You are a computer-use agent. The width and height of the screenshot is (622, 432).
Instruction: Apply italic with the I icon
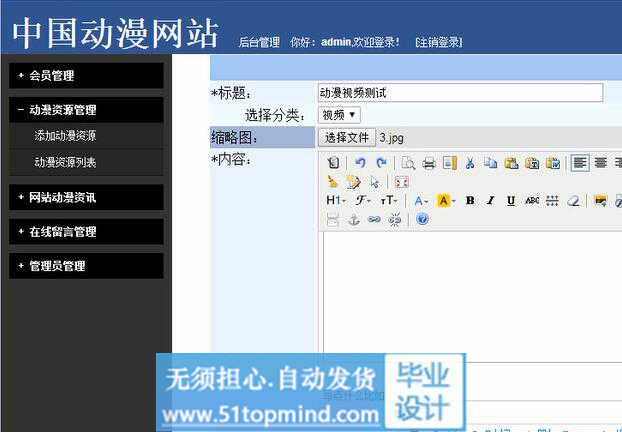pyautogui.click(x=491, y=201)
